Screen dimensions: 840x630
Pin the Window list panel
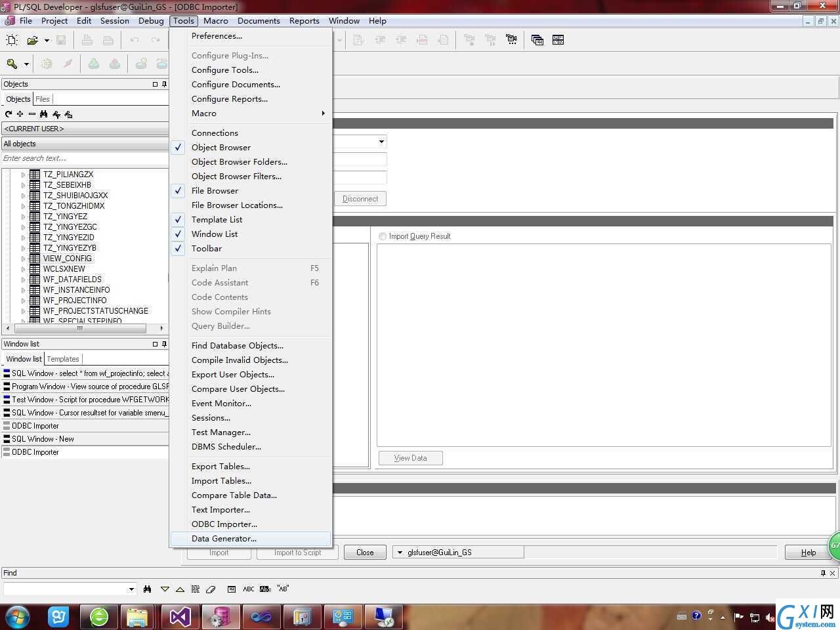(164, 344)
